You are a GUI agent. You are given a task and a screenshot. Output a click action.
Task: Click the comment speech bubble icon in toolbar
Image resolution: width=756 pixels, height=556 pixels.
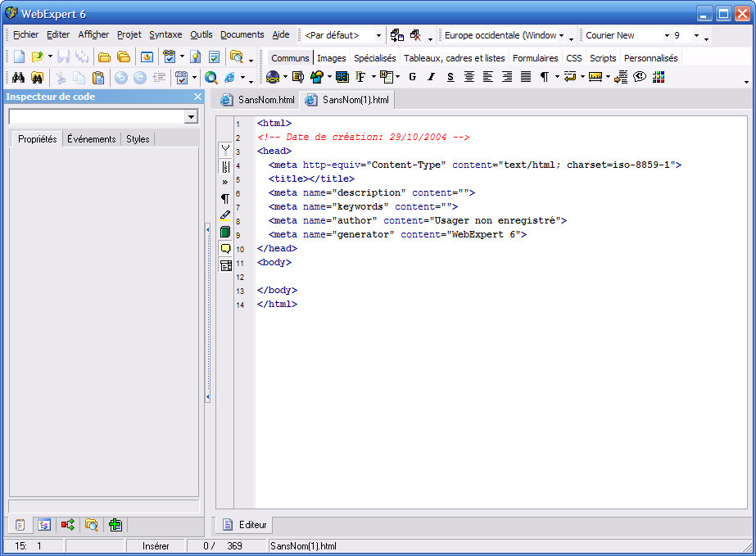640,77
